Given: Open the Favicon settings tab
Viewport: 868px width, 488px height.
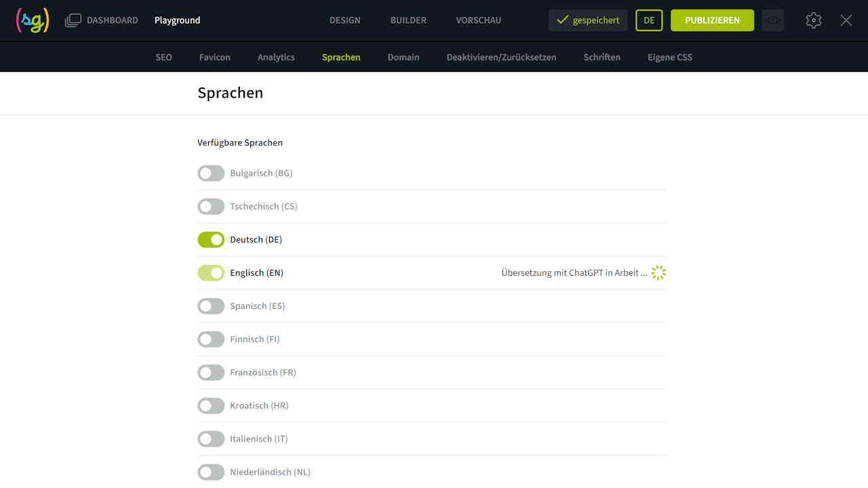Looking at the screenshot, I should click(215, 57).
